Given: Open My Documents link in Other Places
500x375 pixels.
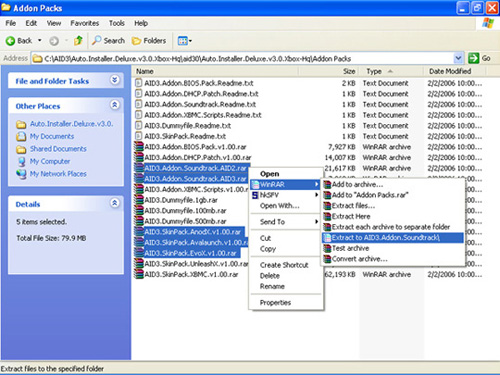Looking at the screenshot, I should pos(52,136).
